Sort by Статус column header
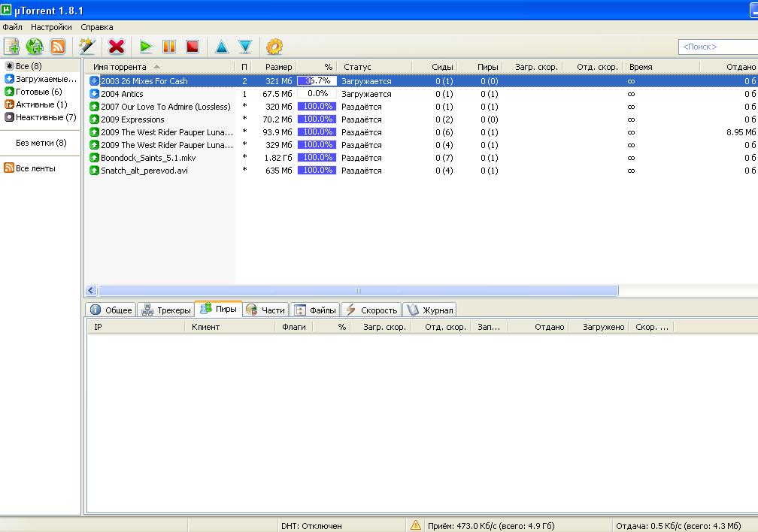The width and height of the screenshot is (758, 532). (374, 67)
